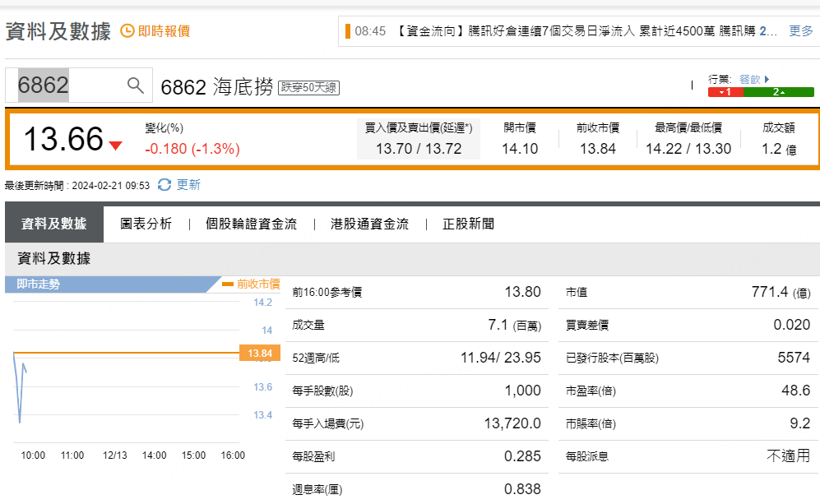
Task: Click the 10:00 time axis label
Action: 33,455
